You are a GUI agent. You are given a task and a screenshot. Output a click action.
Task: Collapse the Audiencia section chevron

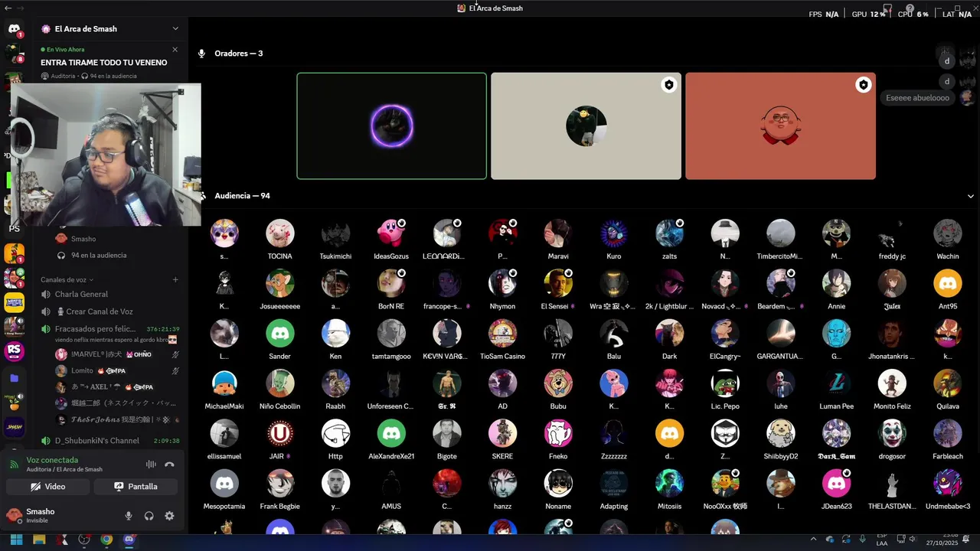click(971, 196)
